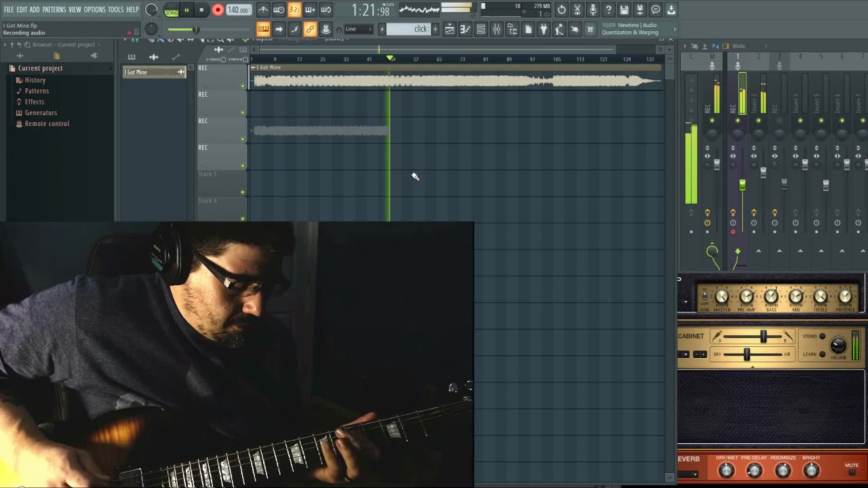The image size is (868, 488).
Task: Save project with the floppy disk icon
Action: (x=624, y=9)
